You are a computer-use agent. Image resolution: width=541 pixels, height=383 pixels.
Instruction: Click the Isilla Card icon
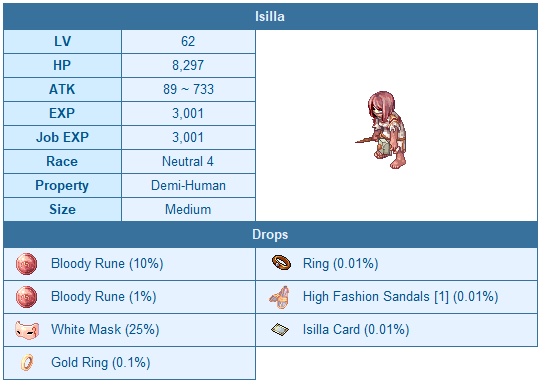point(280,330)
